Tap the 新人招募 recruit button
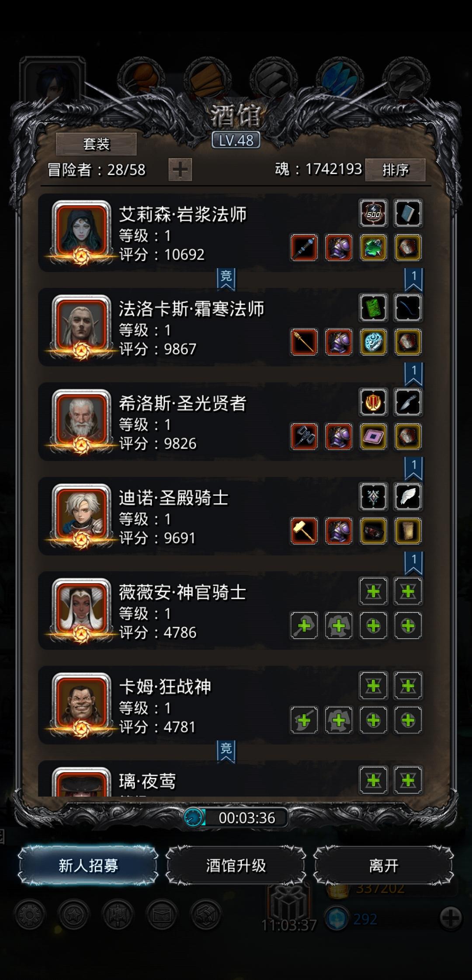Image resolution: width=472 pixels, height=980 pixels. point(88,865)
